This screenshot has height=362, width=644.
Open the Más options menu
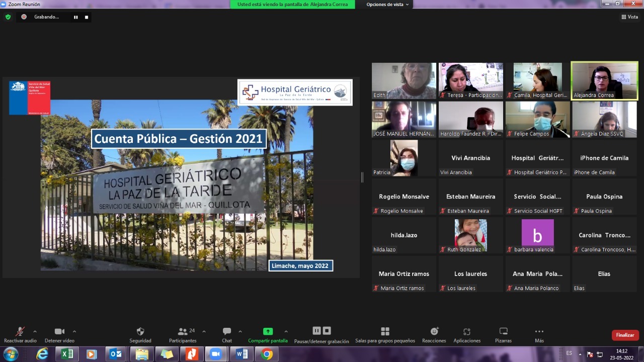[x=539, y=332]
